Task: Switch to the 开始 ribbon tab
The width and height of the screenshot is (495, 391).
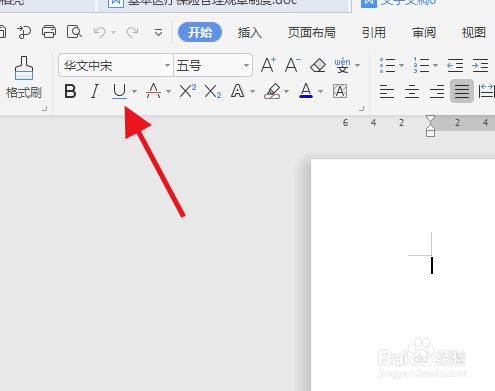Action: pyautogui.click(x=200, y=32)
